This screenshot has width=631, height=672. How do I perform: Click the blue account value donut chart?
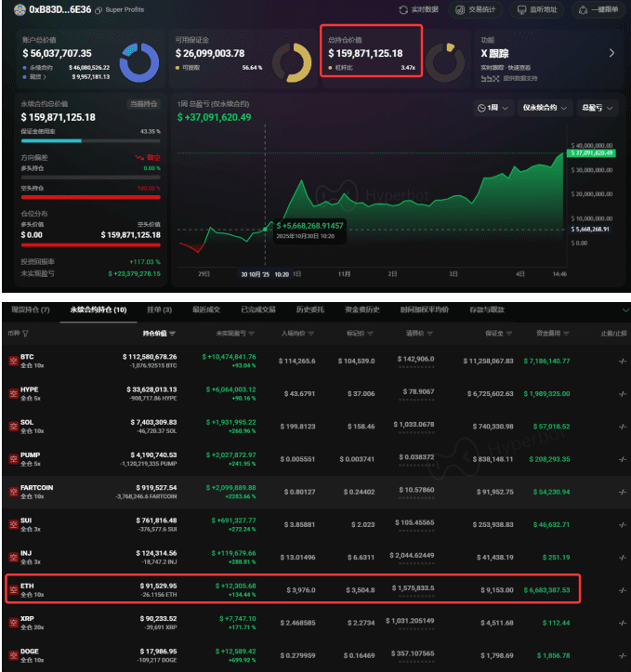click(x=138, y=61)
